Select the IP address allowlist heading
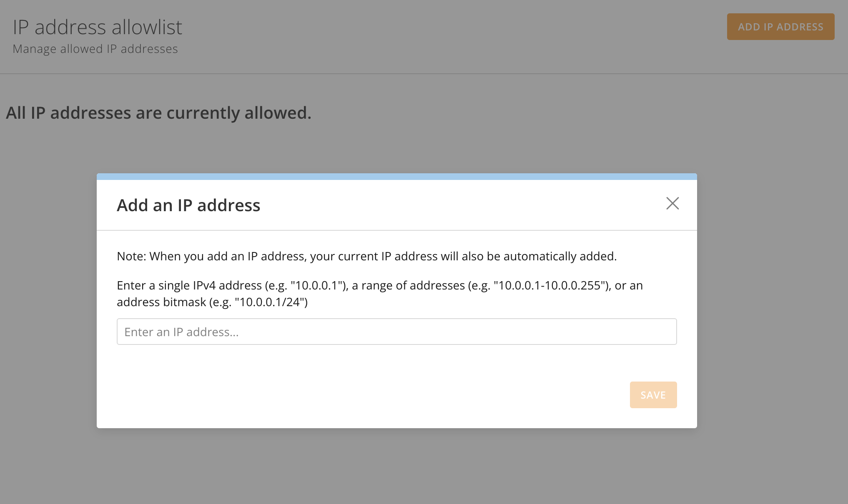 97,27
